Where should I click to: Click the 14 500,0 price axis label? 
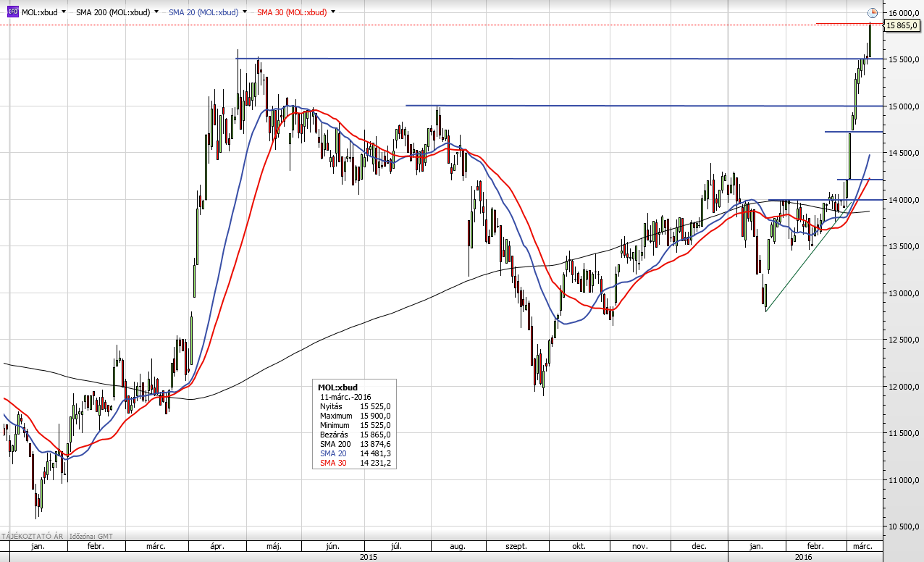pos(903,154)
